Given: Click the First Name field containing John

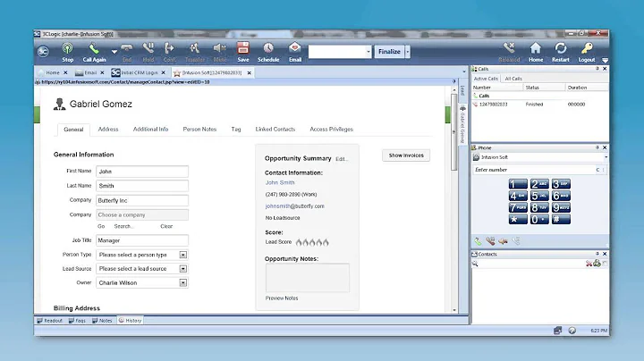Looking at the screenshot, I should (142, 172).
